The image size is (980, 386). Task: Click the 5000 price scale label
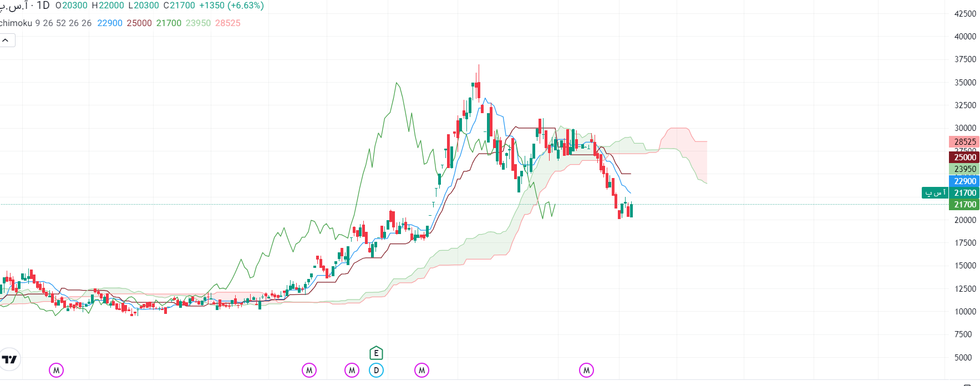pos(963,358)
